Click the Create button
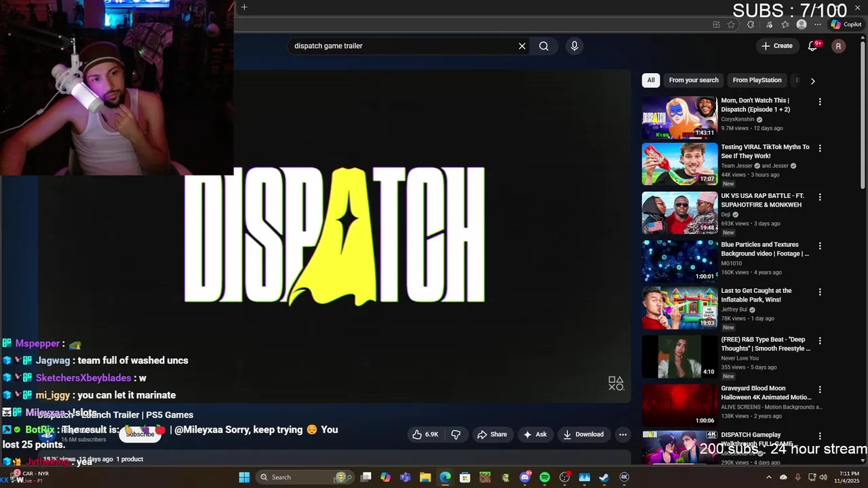Image resolution: width=868 pixels, height=488 pixels. (x=777, y=46)
